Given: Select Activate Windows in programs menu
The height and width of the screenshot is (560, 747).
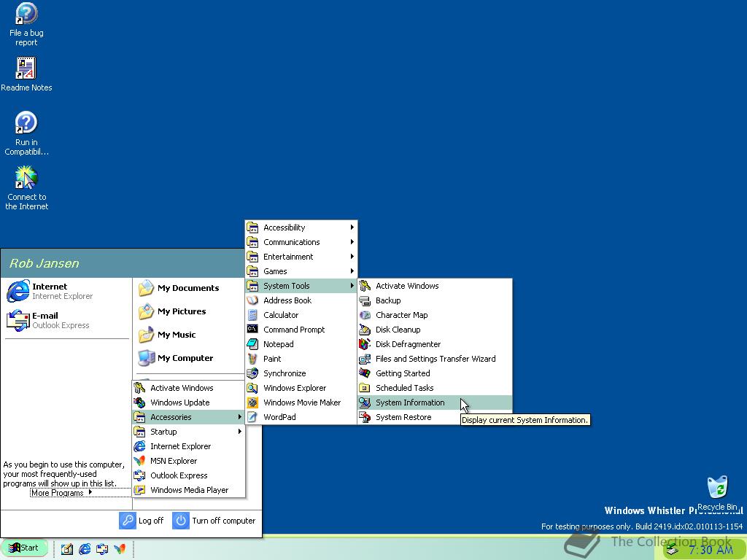Looking at the screenshot, I should (x=189, y=388).
